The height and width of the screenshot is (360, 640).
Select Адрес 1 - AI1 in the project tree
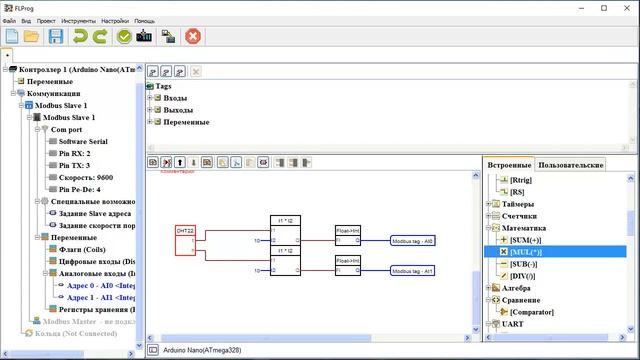pos(101,298)
